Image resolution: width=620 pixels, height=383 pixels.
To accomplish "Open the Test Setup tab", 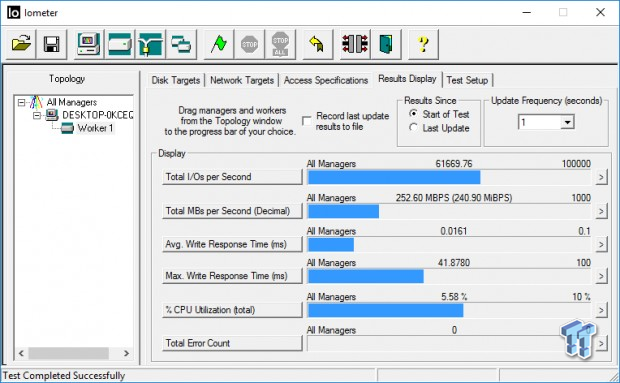I will pyautogui.click(x=467, y=80).
